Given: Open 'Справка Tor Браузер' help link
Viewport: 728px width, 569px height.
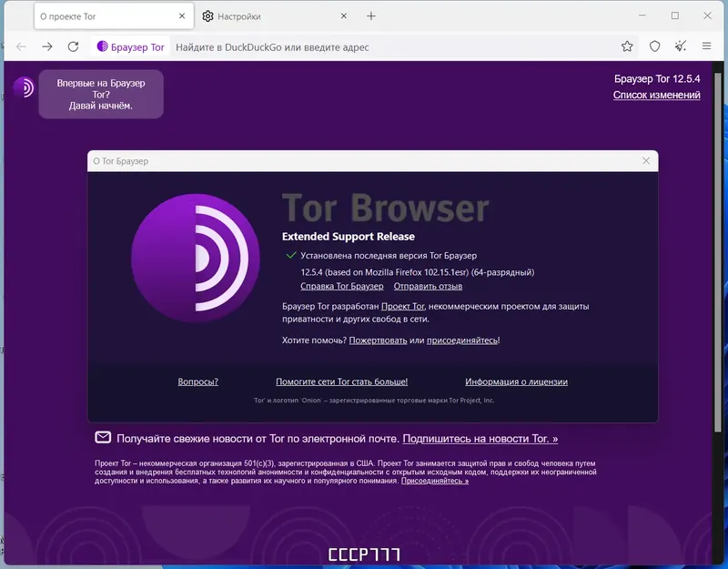Looking at the screenshot, I should pyautogui.click(x=342, y=286).
